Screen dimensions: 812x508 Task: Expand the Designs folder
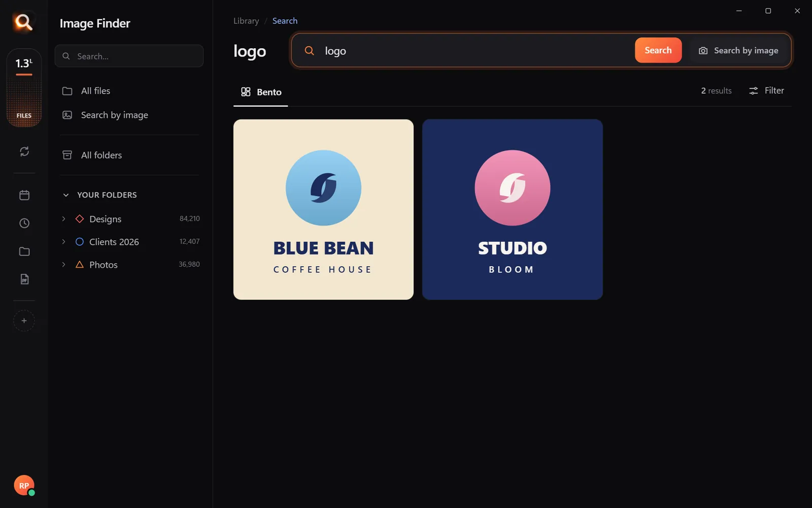(x=63, y=219)
